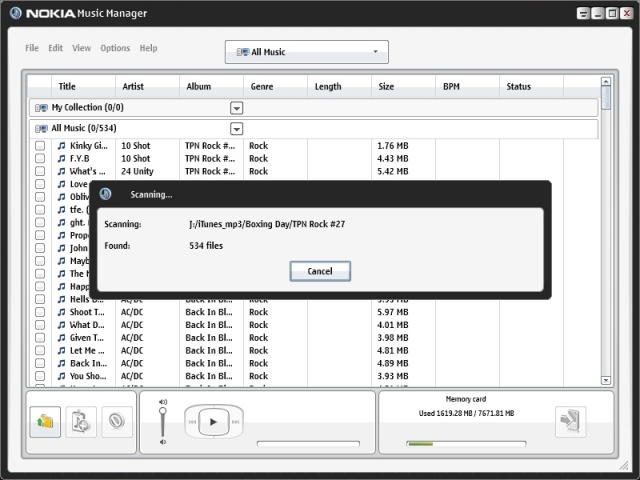The width and height of the screenshot is (640, 480).
Task: Click the scanned path J:/iTunes_mp3 text
Action: click(x=267, y=224)
